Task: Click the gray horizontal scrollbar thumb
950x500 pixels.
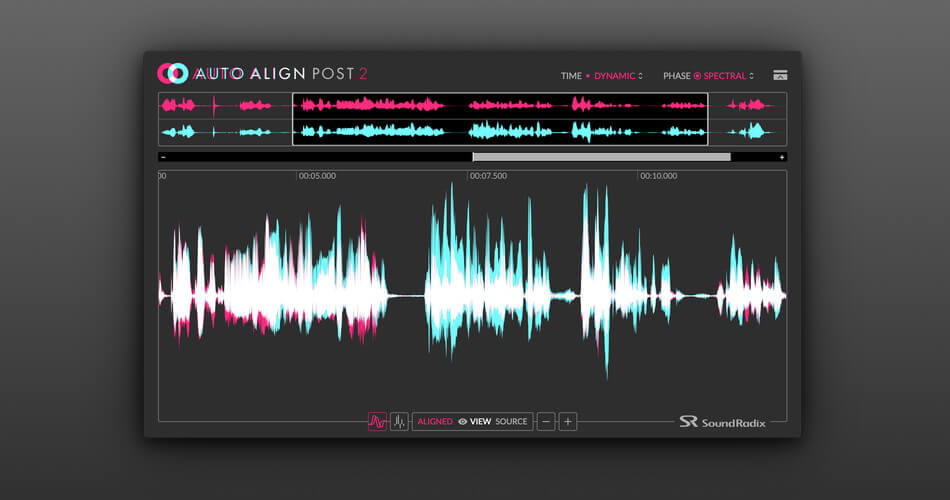Action: pyautogui.click(x=602, y=157)
